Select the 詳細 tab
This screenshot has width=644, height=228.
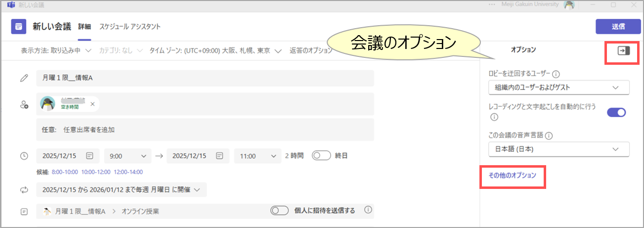tap(85, 26)
